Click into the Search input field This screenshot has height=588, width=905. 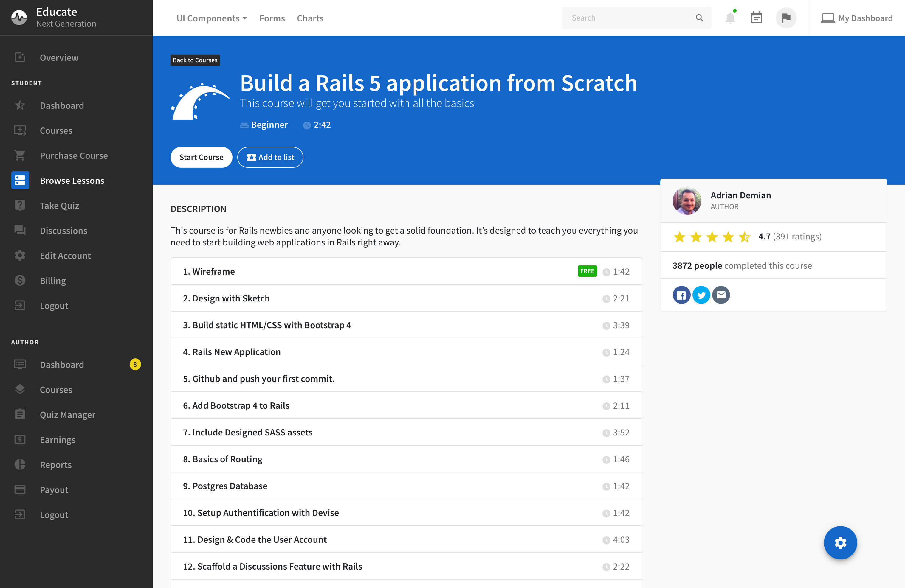click(627, 18)
